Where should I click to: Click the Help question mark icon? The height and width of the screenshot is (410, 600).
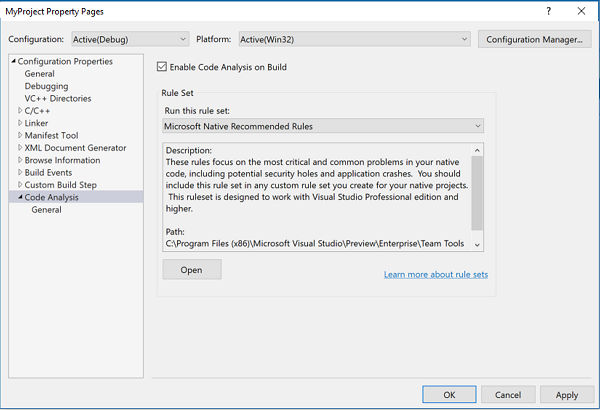(549, 10)
